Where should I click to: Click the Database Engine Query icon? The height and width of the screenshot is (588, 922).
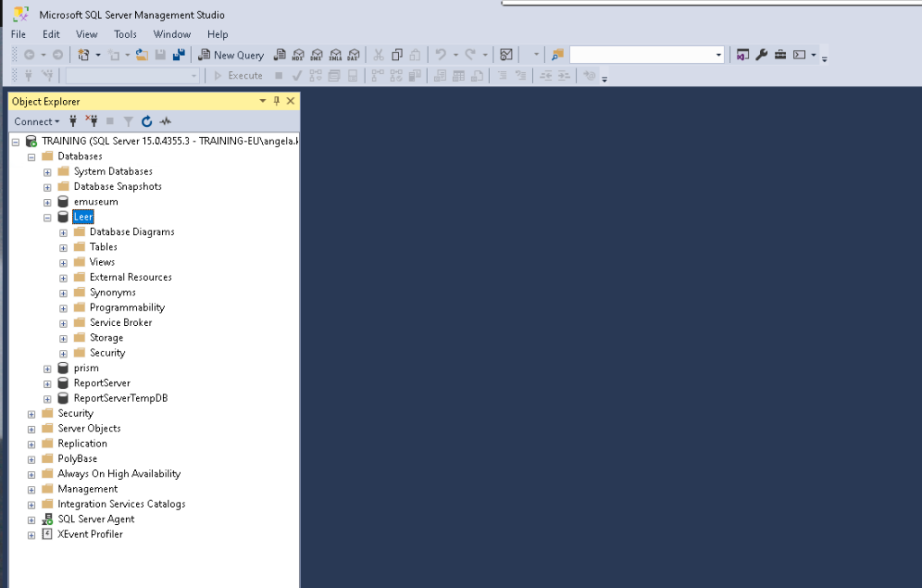click(280, 55)
